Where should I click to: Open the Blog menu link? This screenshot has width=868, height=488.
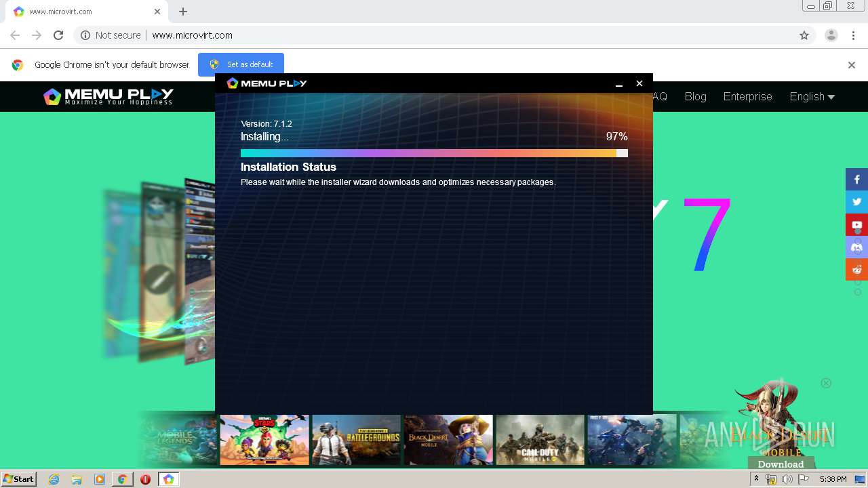coord(695,96)
